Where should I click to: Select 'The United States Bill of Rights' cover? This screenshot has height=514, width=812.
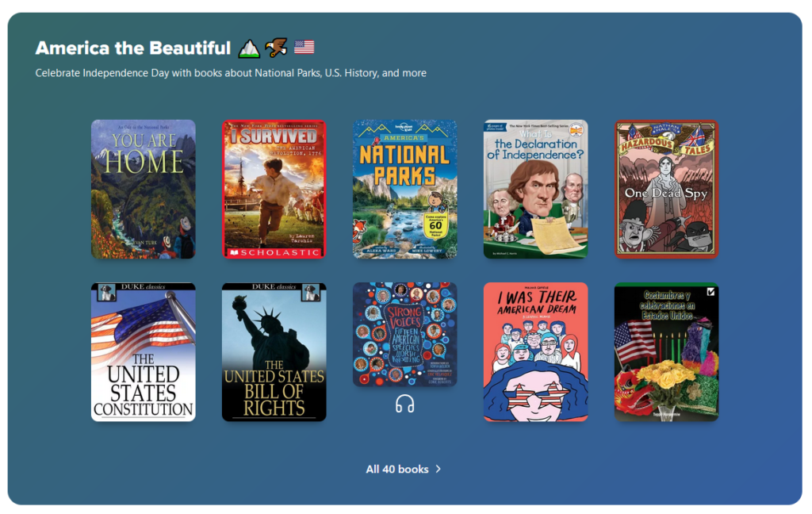pos(274,352)
